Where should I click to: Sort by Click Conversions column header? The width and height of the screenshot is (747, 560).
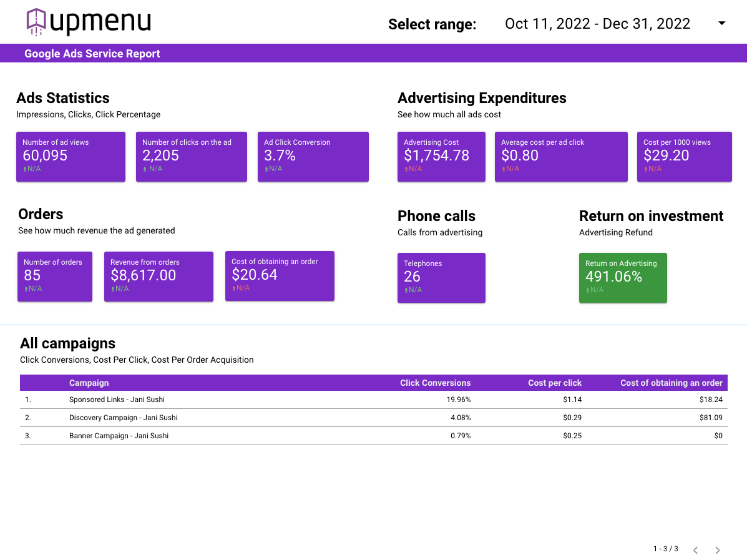click(435, 383)
